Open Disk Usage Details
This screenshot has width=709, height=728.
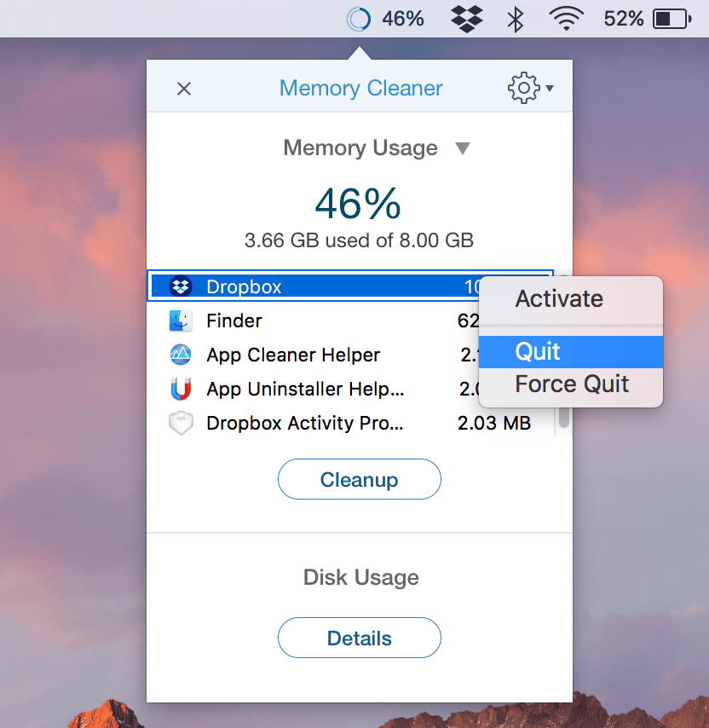coord(359,638)
